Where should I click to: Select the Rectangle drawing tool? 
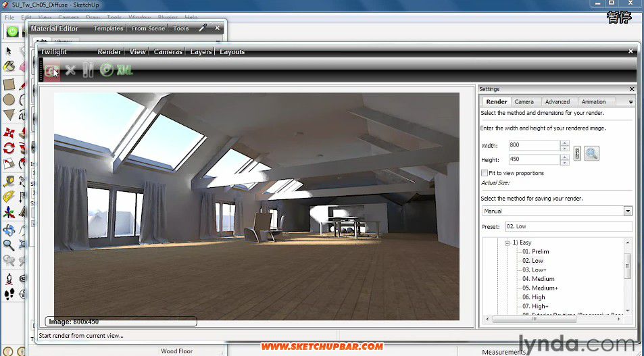[9, 84]
